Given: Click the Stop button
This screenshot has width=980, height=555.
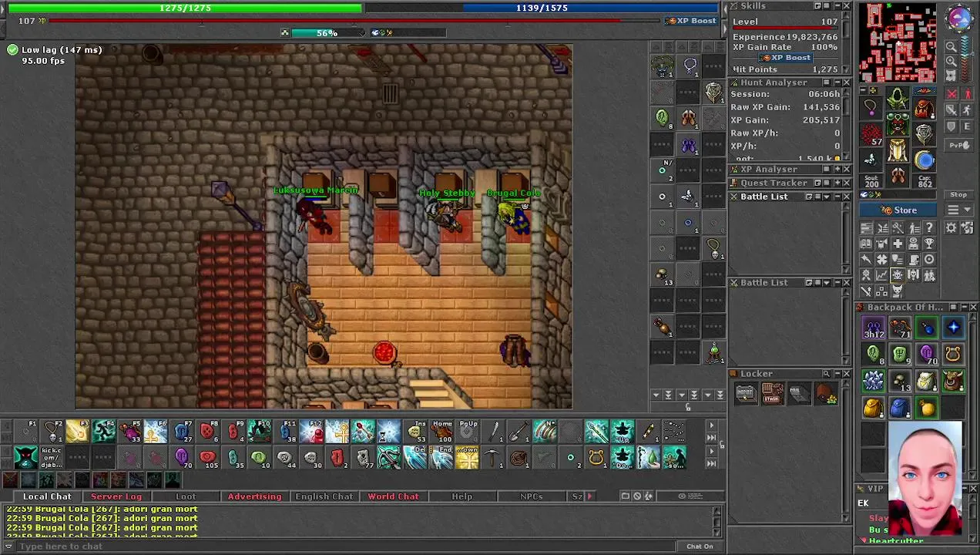Looking at the screenshot, I should (958, 194).
